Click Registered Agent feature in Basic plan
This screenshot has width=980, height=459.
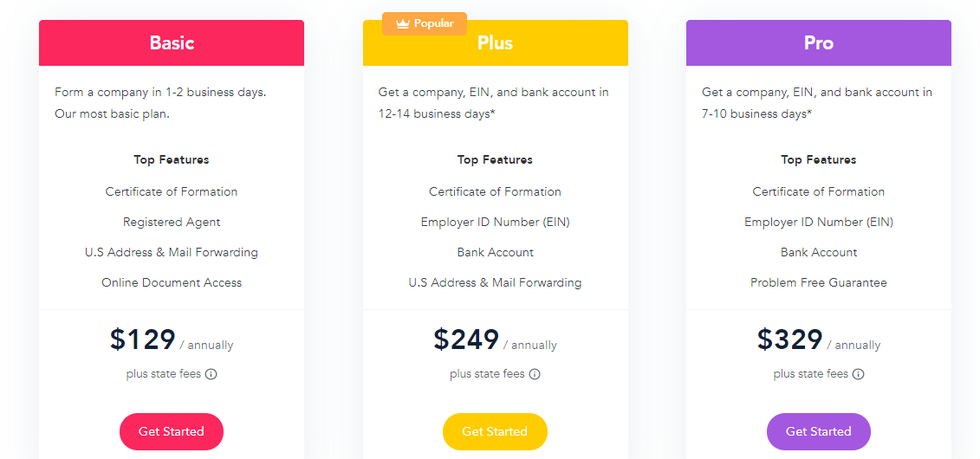point(172,222)
